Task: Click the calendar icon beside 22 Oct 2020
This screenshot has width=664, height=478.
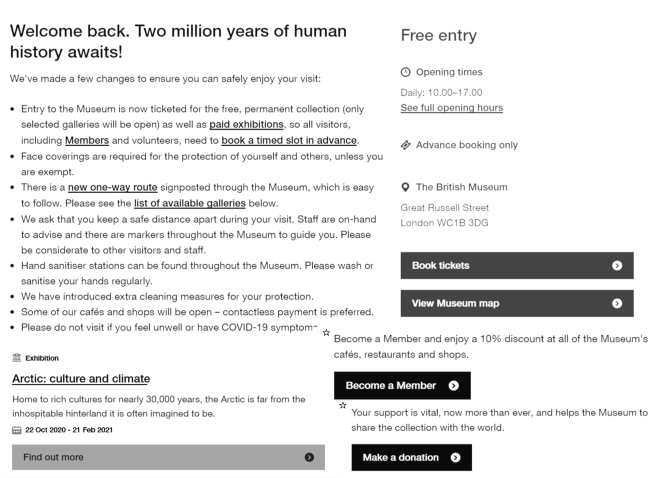Action: tap(17, 430)
